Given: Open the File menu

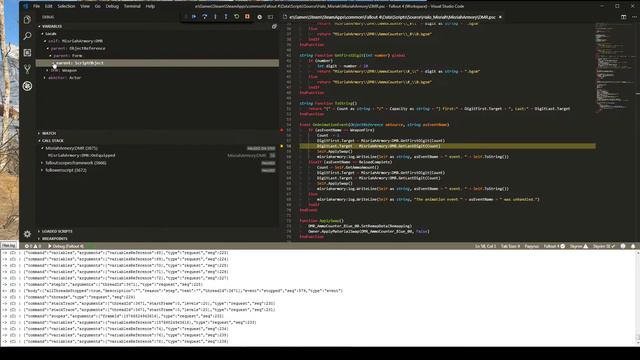Looking at the screenshot, I should [36, 6].
